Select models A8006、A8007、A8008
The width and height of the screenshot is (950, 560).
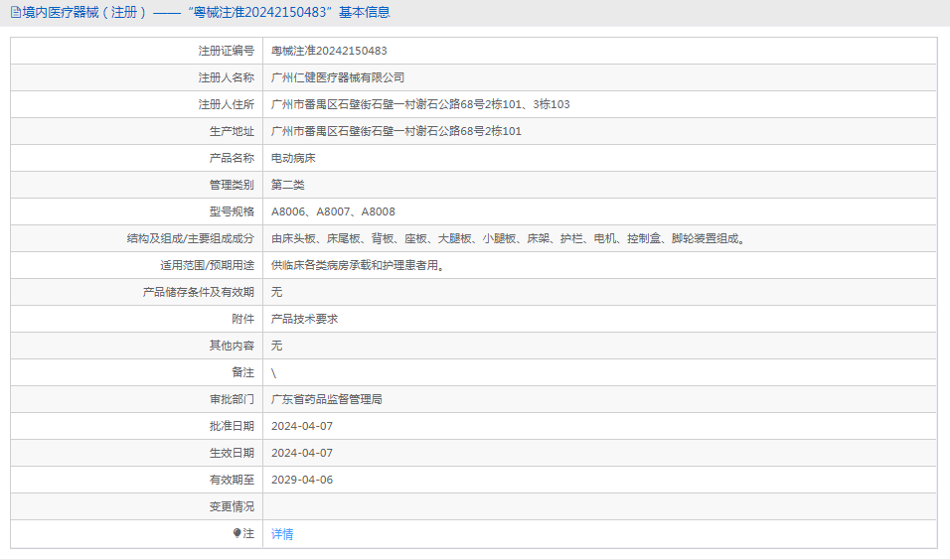(x=333, y=211)
